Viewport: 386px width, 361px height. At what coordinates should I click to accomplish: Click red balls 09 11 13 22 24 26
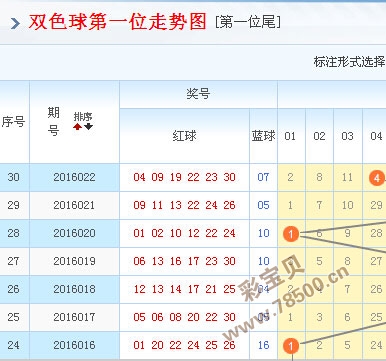185,205
